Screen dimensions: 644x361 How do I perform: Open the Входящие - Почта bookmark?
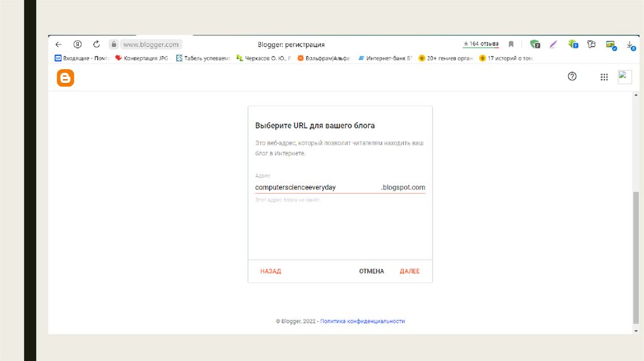(x=82, y=58)
